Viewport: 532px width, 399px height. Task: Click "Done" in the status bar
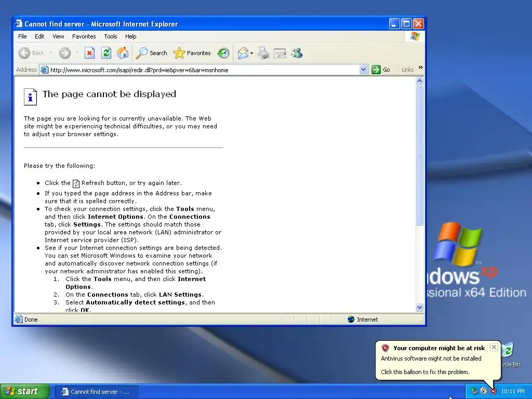(31, 320)
